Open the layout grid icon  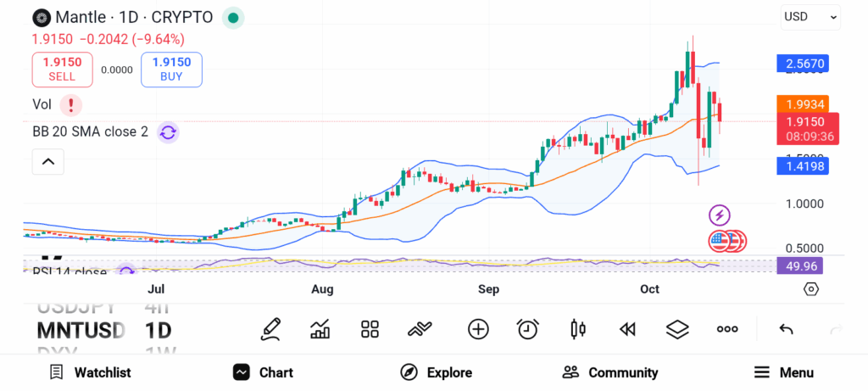[x=370, y=329]
